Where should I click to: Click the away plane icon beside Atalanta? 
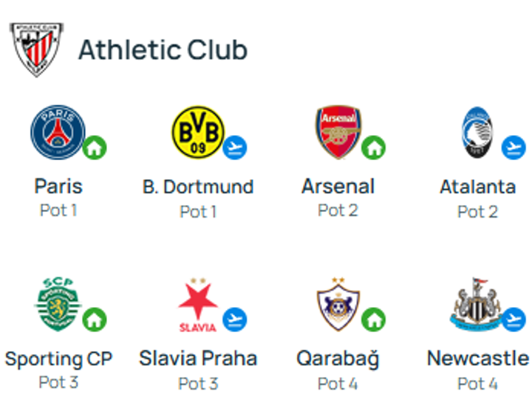click(x=514, y=148)
